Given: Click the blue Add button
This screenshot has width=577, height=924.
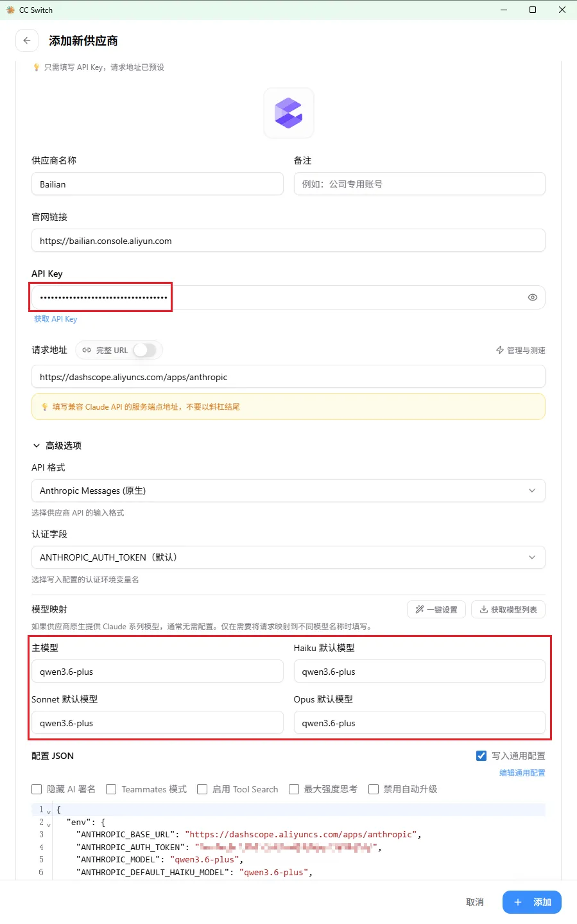Looking at the screenshot, I should [532, 902].
